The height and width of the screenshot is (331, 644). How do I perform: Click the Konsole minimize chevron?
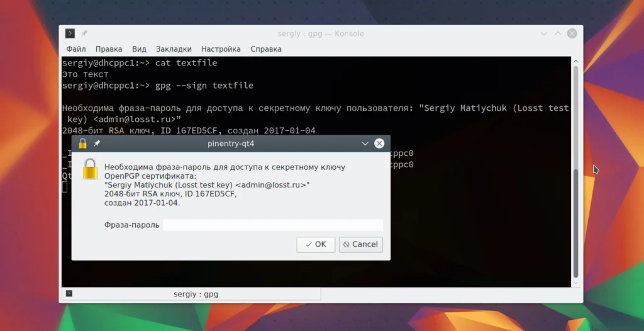coord(544,34)
